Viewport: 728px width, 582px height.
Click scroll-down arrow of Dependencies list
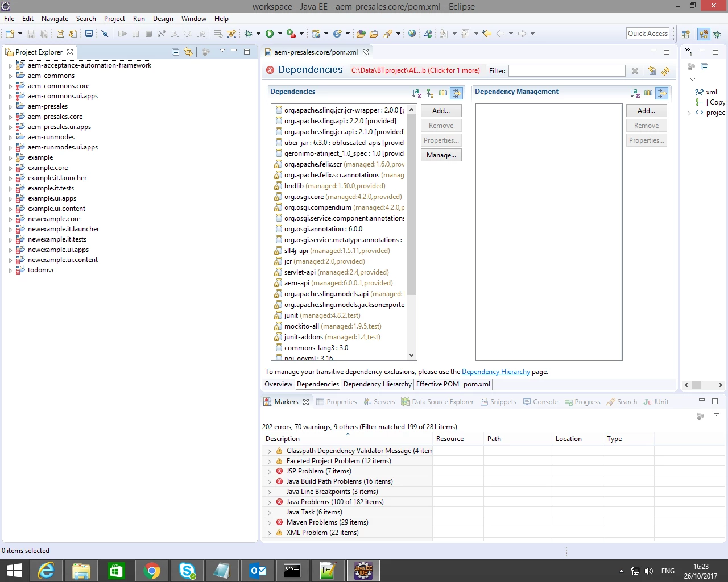click(x=412, y=355)
